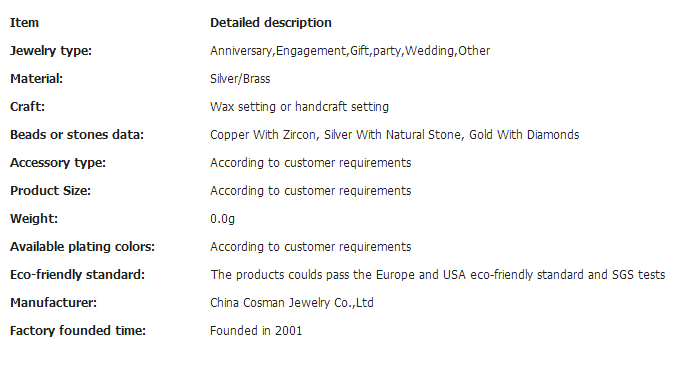Click the Wax setting or handcraft setting text
Image resolution: width=692 pixels, height=366 pixels.
pyautogui.click(x=299, y=106)
